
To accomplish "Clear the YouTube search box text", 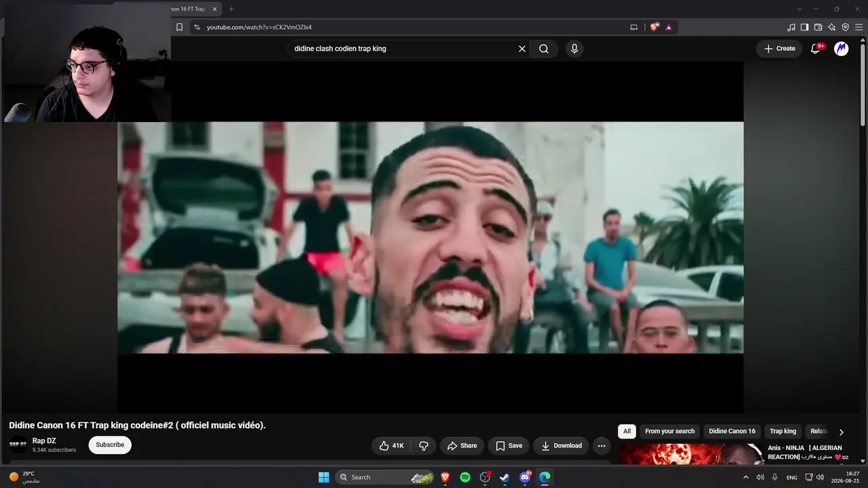I will (522, 49).
